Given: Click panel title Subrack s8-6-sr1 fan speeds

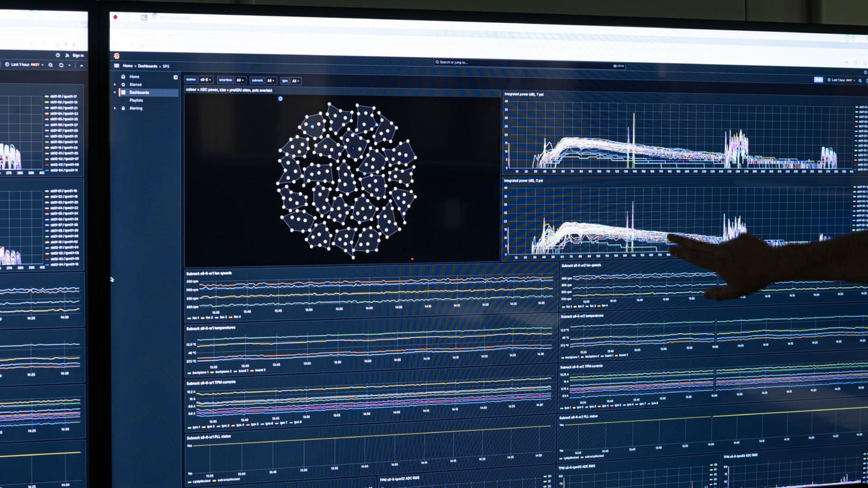Looking at the screenshot, I should [x=209, y=274].
